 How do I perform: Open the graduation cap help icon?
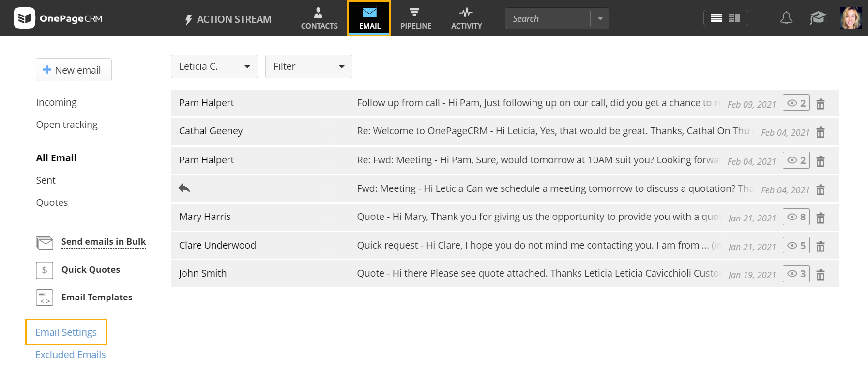[x=818, y=18]
